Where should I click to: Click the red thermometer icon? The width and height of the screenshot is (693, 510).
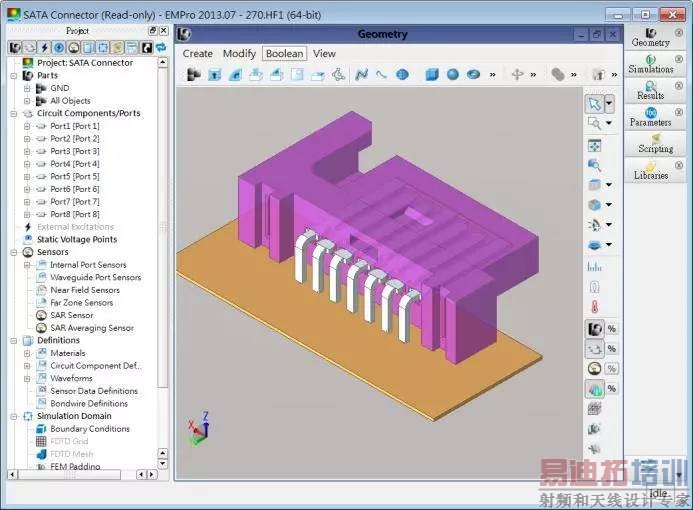pos(594,306)
